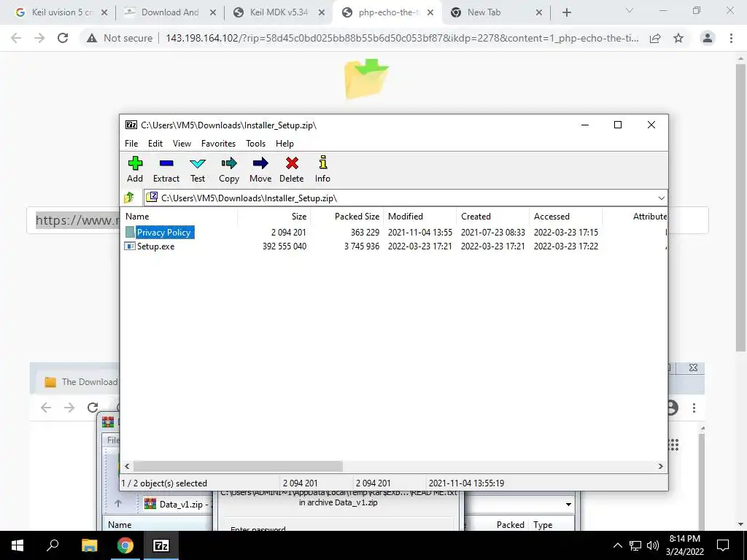This screenshot has width=747, height=560.
Task: Run the Test archive tool
Action: coord(198,163)
